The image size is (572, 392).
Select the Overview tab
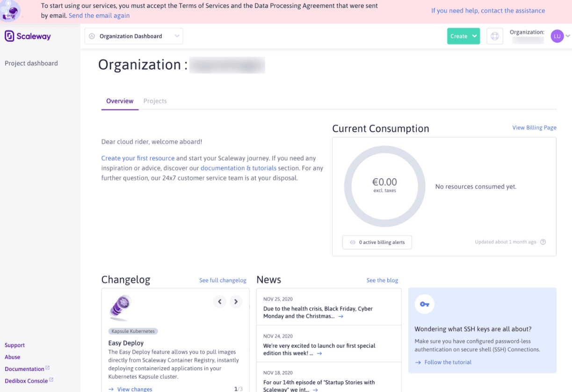pyautogui.click(x=120, y=101)
